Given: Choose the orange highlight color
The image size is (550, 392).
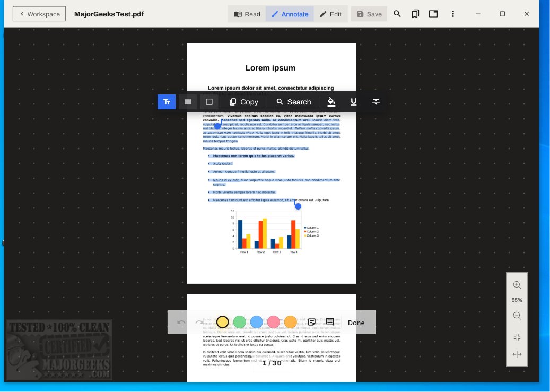Looking at the screenshot, I should tap(291, 322).
